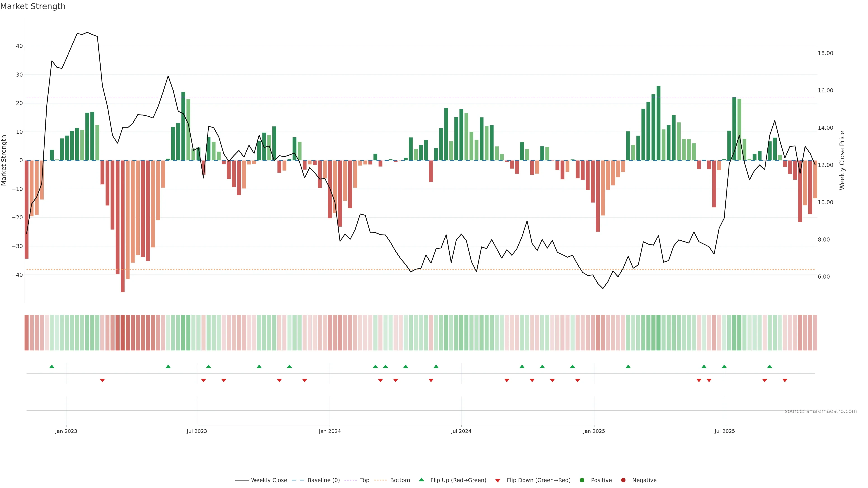Click the first green flip-up marker near Jan 2023
Image resolution: width=868 pixels, height=488 pixels.
[x=52, y=366]
